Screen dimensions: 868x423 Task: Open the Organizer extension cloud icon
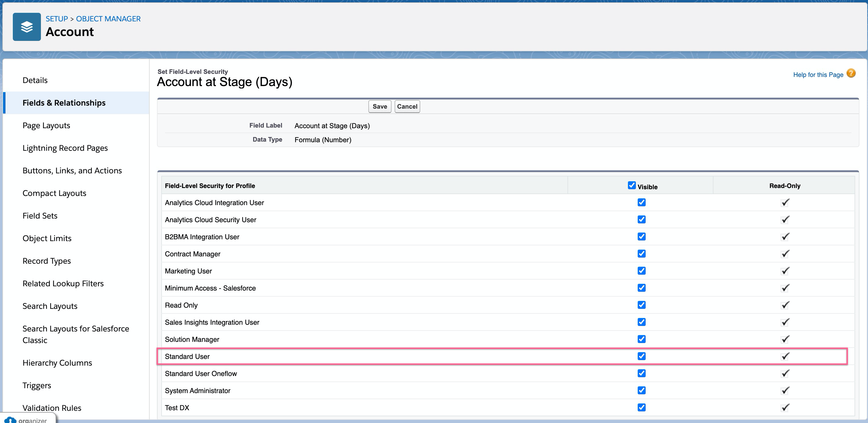[10, 420]
